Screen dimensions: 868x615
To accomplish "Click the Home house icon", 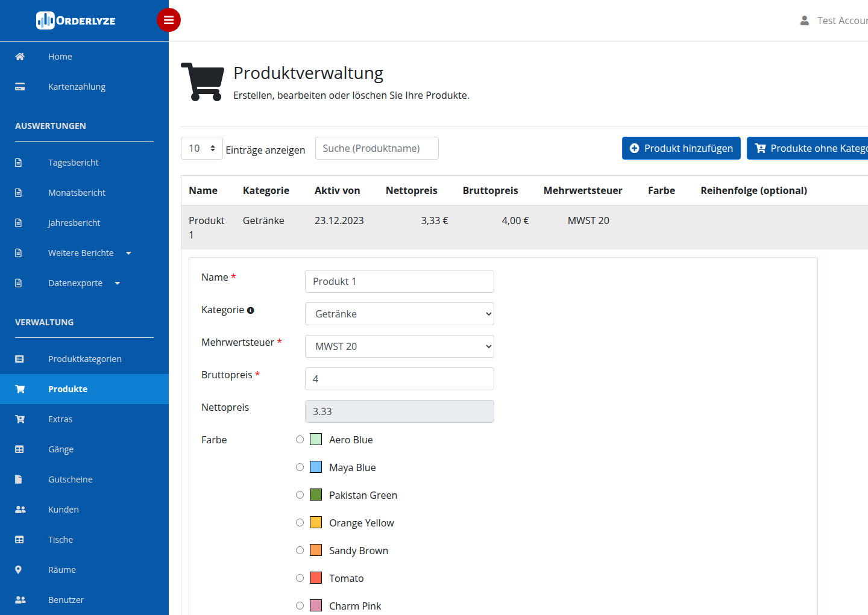I will pos(20,57).
